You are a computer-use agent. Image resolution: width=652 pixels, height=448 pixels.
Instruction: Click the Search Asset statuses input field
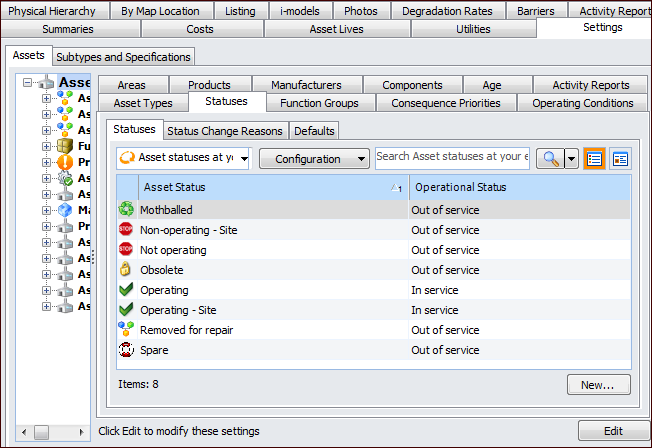[x=452, y=157]
